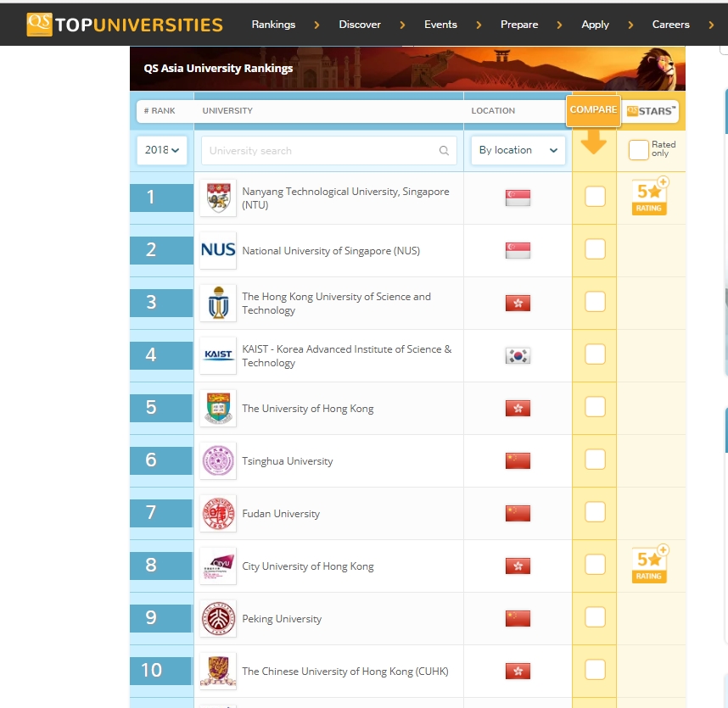Screen dimensions: 728x708
Task: Click Singapore flag in NTU row
Action: [518, 198]
